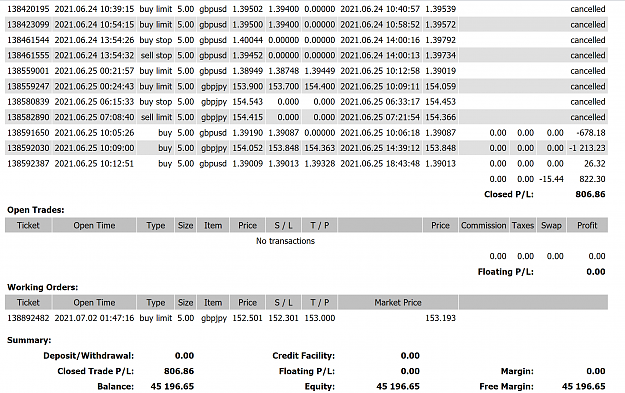This screenshot has height=393, width=625.
Task: Click working order take profit 153.000
Action: click(320, 318)
